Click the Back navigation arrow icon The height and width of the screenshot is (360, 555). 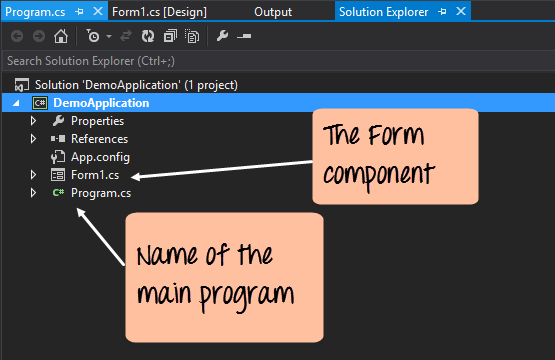17,36
